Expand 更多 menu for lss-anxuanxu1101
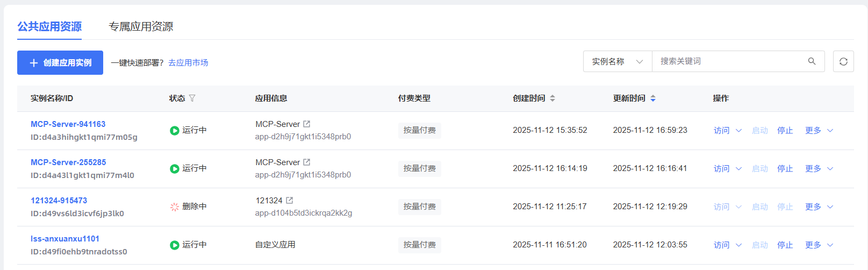 [819, 245]
